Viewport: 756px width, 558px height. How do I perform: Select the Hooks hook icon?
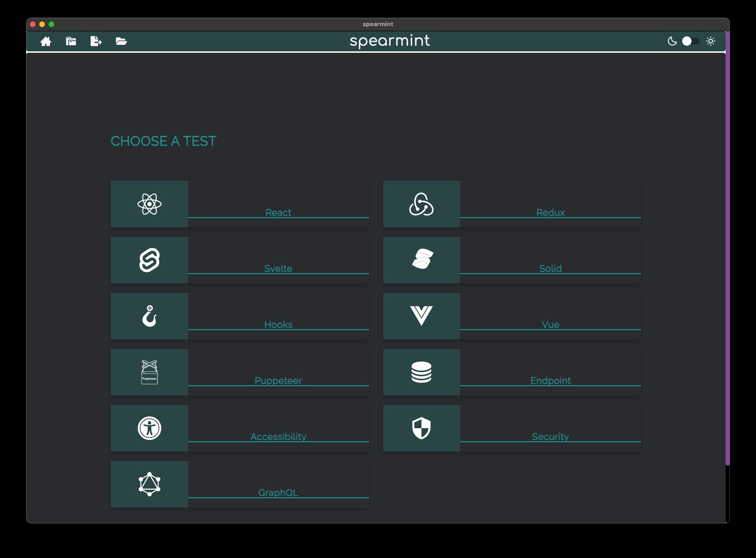(150, 316)
